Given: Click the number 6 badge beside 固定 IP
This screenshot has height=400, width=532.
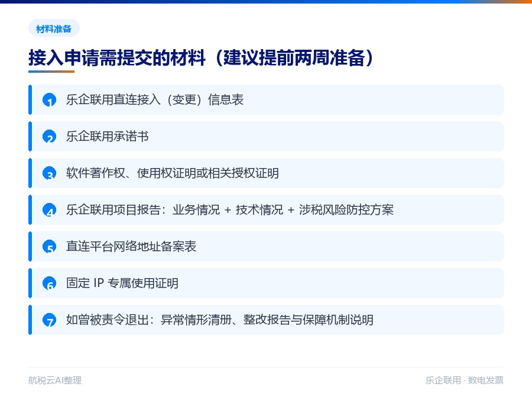Looking at the screenshot, I should tap(50, 283).
